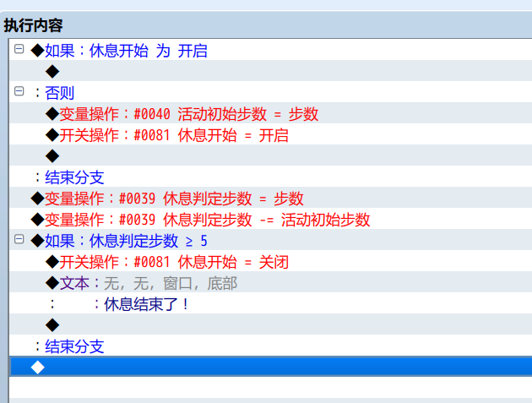Select the empty command line under 休息开始 为 开启
The width and height of the screenshot is (532, 403).
click(270, 71)
